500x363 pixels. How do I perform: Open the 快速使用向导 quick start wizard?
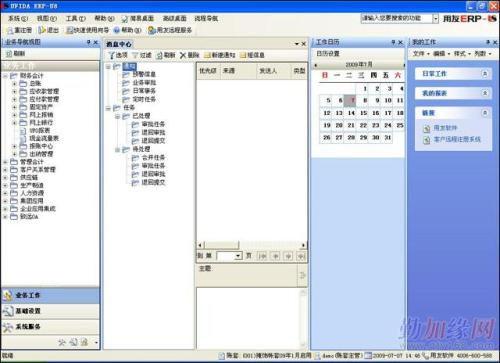[x=87, y=30]
